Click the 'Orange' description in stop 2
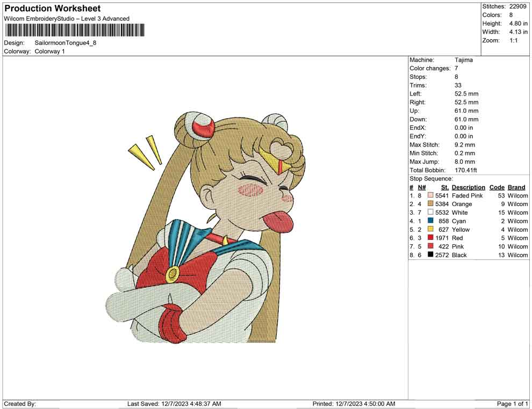 click(x=462, y=204)
